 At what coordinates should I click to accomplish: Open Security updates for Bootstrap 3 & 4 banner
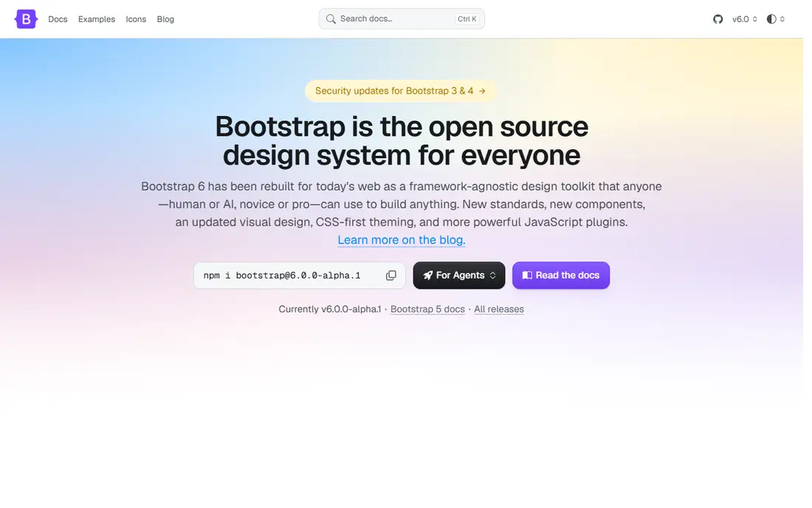coord(401,91)
